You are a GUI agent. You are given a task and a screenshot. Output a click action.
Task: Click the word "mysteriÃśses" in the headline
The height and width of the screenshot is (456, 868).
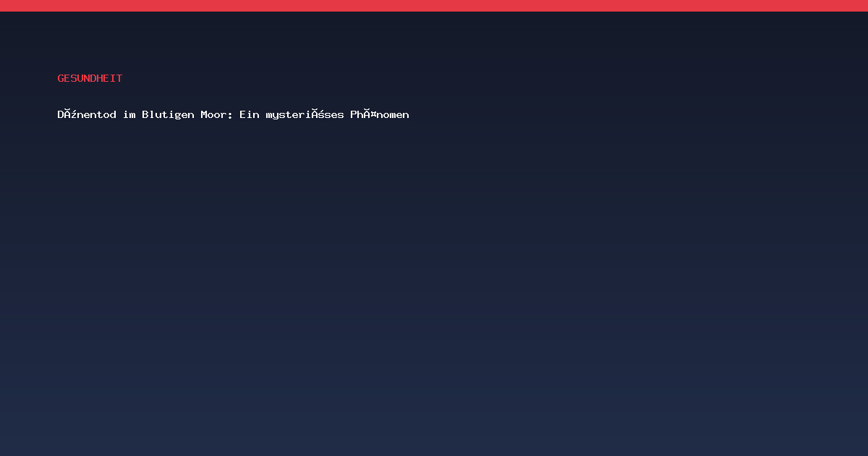click(x=305, y=114)
